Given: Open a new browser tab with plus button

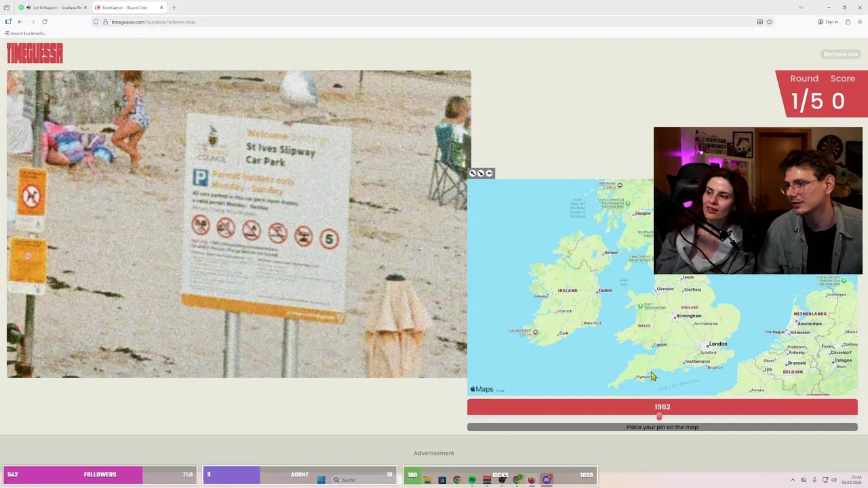Looking at the screenshot, I should point(174,7).
